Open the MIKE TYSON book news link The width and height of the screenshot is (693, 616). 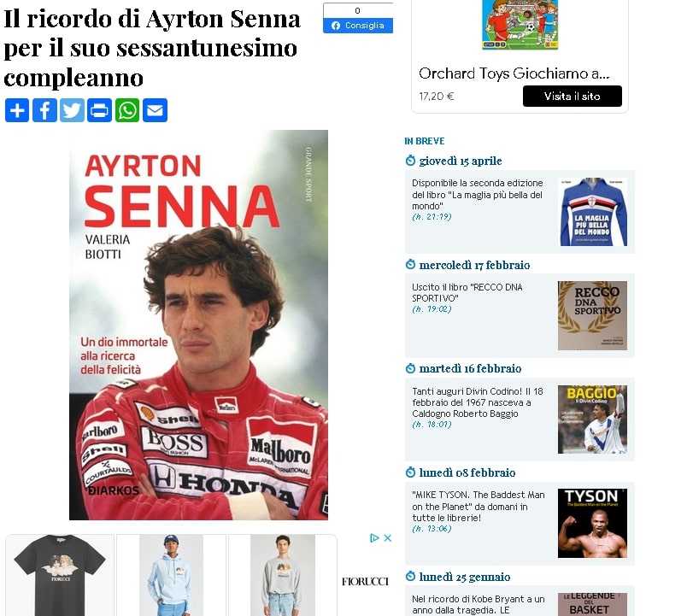[479, 506]
